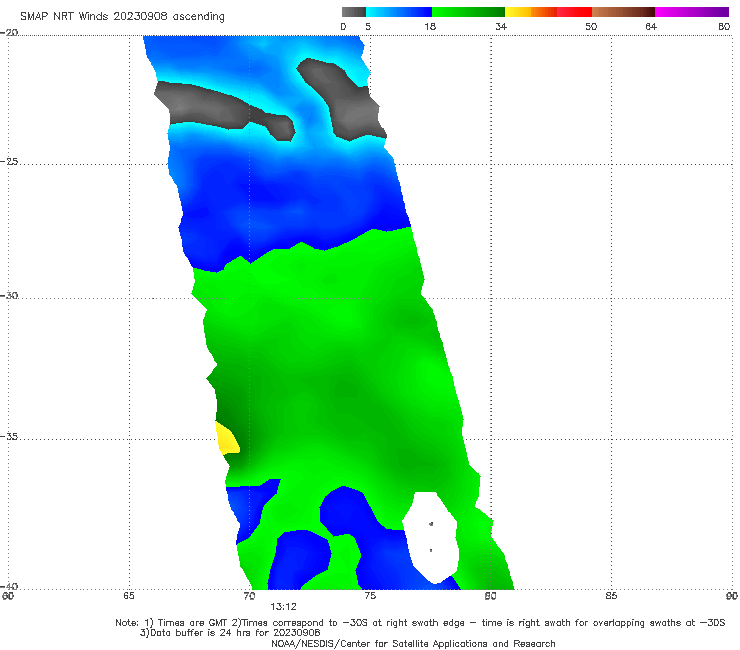The height and width of the screenshot is (650, 740).
Task: Click the latitude label '-30'
Action: tap(9, 295)
